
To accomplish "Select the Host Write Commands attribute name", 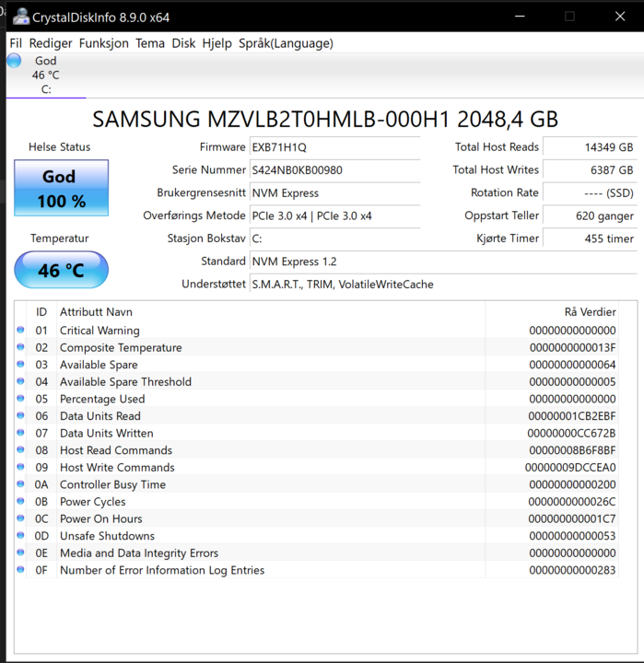I will point(117,467).
